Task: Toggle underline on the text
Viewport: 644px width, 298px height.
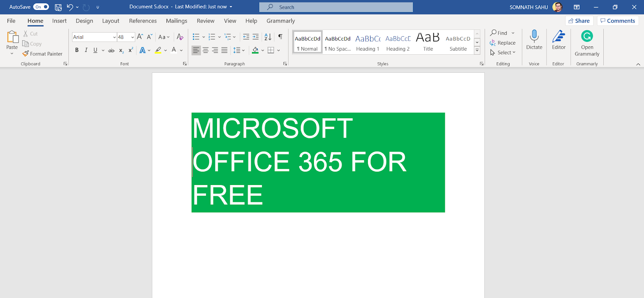Action: [95, 50]
